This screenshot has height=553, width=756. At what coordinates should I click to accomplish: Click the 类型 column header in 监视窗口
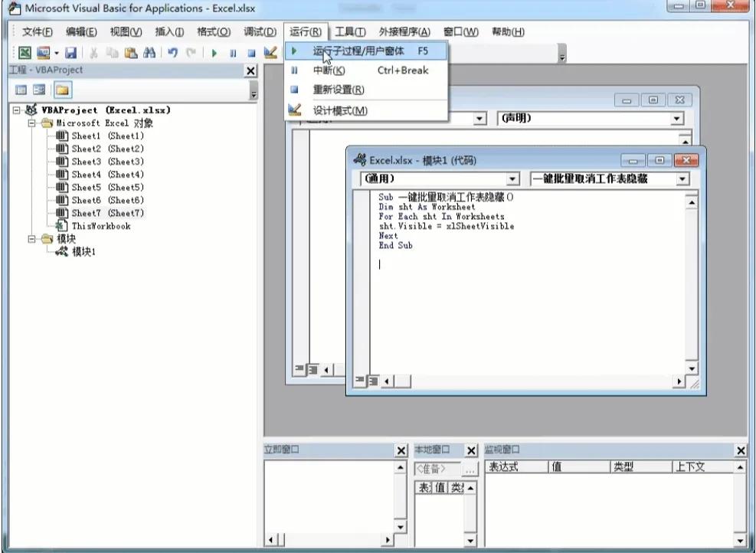point(641,466)
